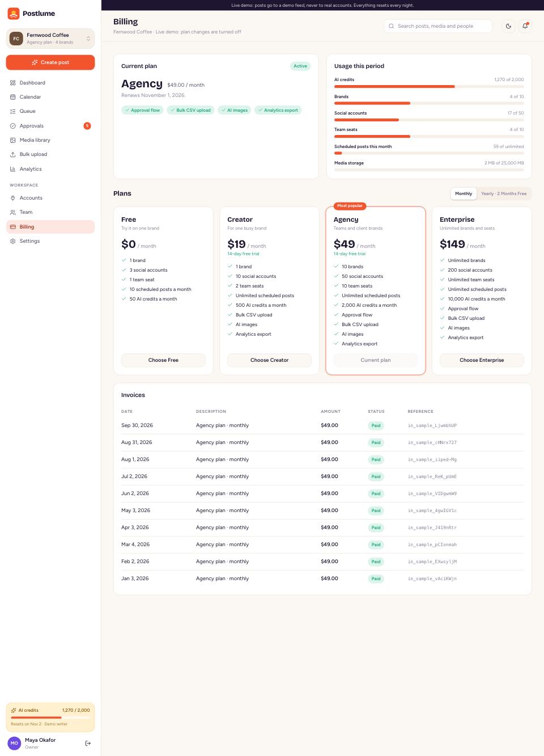Click the checkmark beside 200 social accounts
544x756 pixels.
[x=443, y=270]
